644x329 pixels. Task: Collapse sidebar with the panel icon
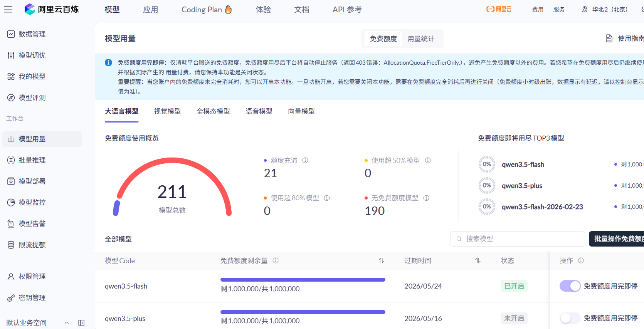tap(81, 323)
